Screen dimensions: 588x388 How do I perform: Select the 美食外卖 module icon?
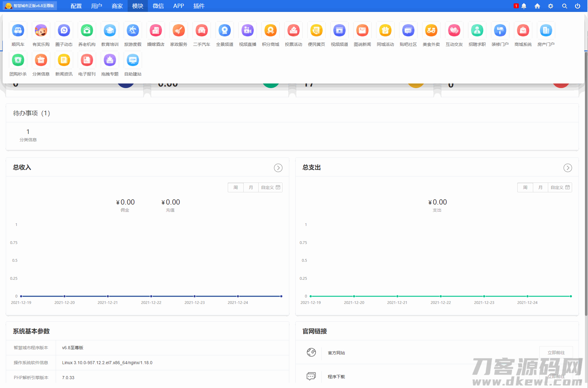point(431,31)
